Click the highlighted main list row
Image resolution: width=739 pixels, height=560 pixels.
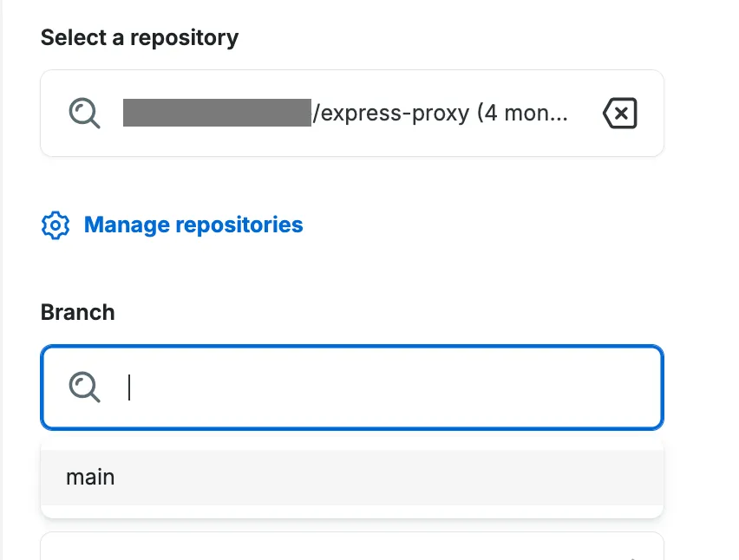pyautogui.click(x=347, y=477)
